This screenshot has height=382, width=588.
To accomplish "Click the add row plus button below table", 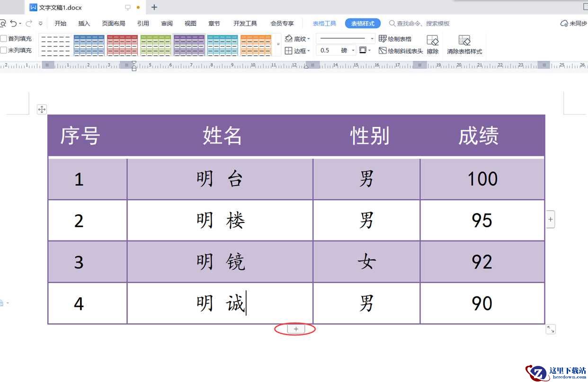I will 296,329.
